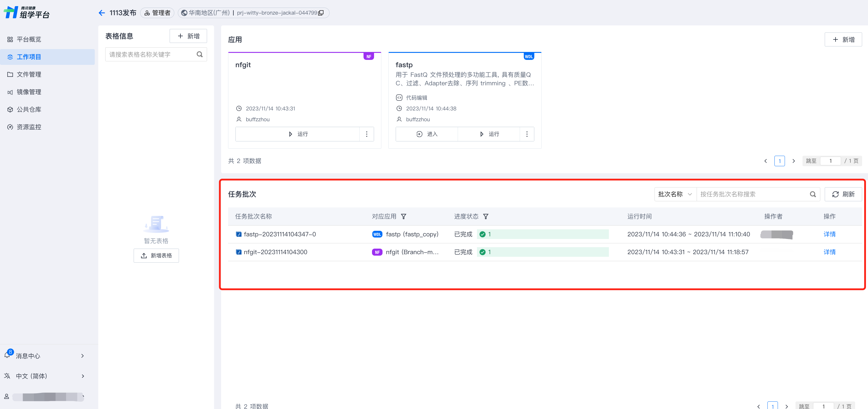The height and width of the screenshot is (409, 868).
Task: Filter by 进度状态 column funnel icon
Action: (485, 216)
